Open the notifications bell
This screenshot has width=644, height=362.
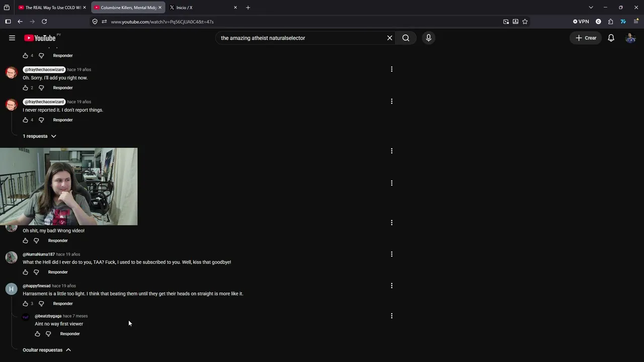pos(611,38)
